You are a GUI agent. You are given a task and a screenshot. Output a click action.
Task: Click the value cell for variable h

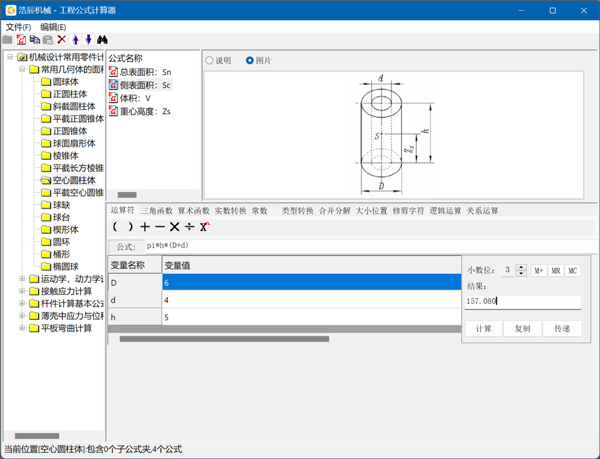[311, 317]
